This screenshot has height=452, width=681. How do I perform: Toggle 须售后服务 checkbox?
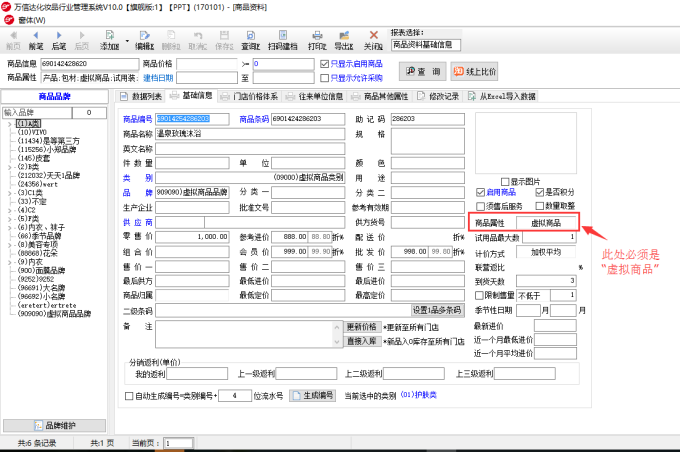tap(480, 206)
